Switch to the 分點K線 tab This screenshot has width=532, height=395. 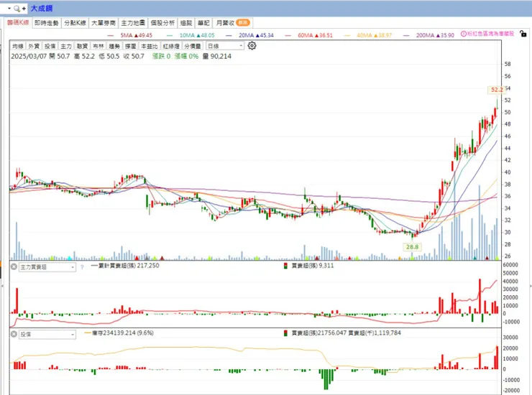point(75,23)
